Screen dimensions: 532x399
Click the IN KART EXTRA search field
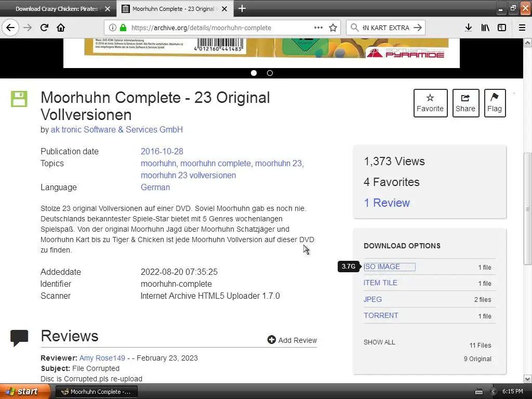click(386, 28)
